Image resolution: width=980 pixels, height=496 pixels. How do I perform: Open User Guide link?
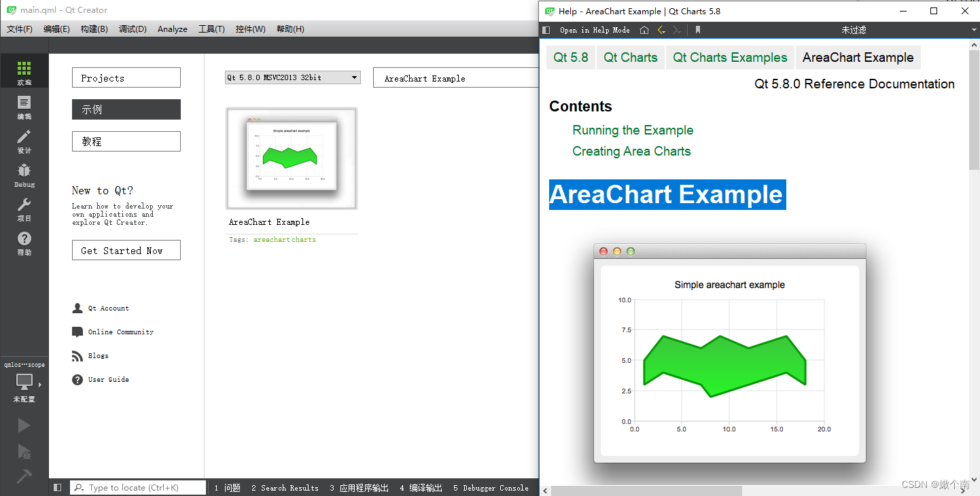[109, 379]
